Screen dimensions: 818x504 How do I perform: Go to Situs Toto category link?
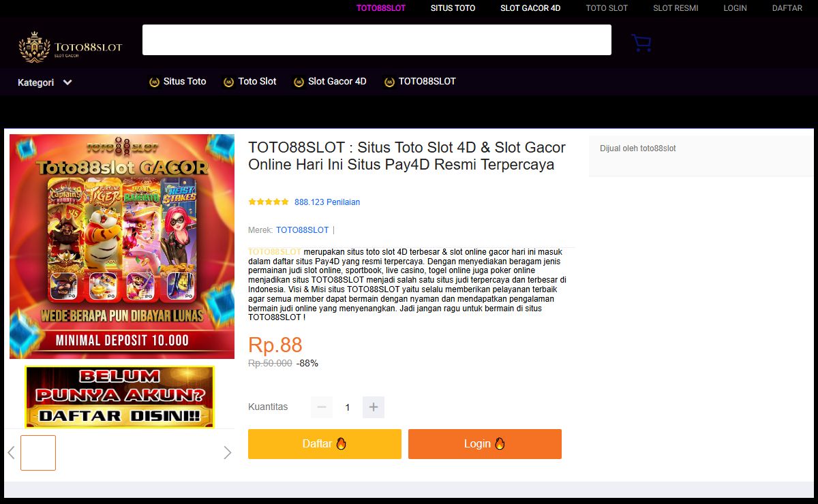[x=185, y=81]
